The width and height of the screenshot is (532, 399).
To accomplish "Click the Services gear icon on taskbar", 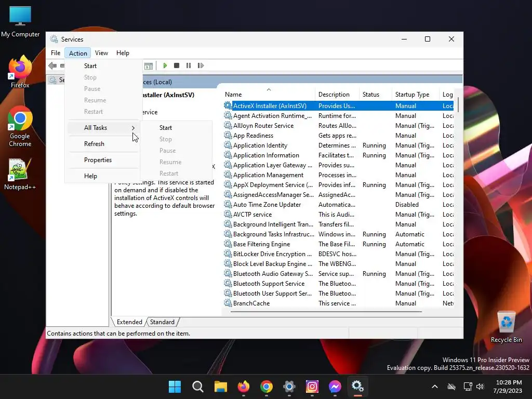I will click(357, 387).
